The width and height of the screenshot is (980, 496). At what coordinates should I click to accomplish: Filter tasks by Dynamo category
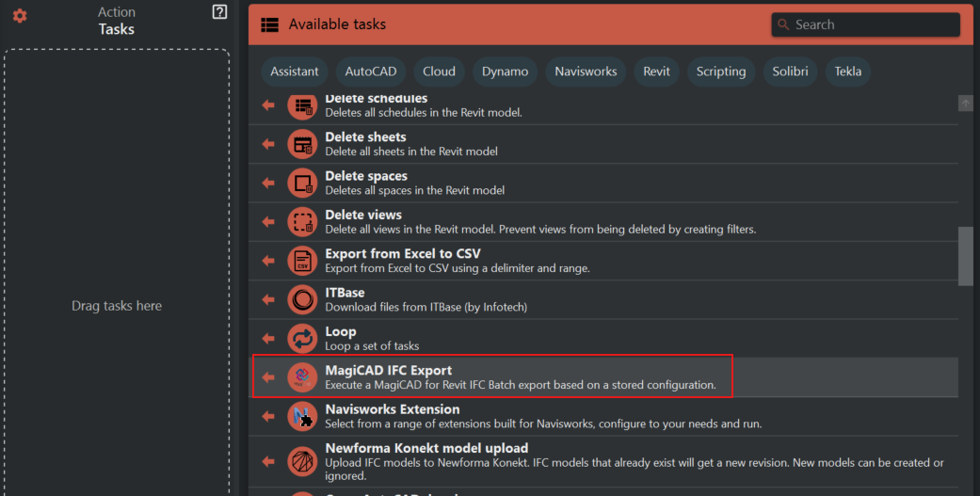click(x=505, y=72)
